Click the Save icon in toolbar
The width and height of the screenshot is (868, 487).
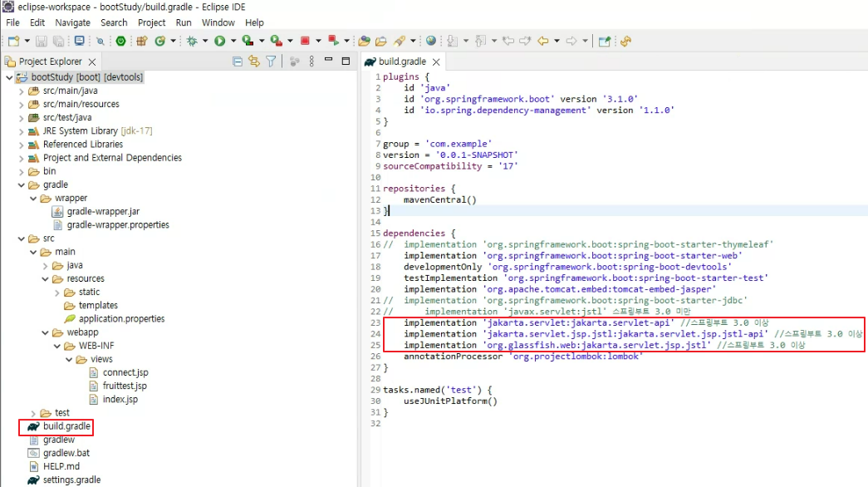click(41, 41)
